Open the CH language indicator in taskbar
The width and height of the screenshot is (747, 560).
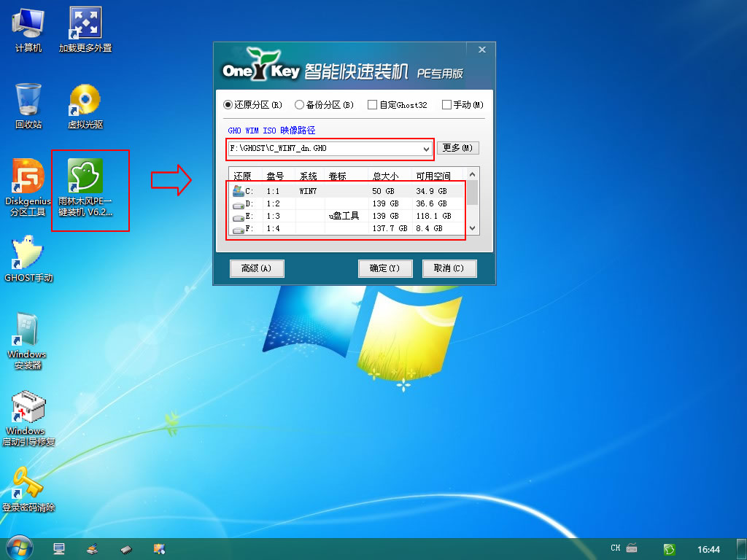point(615,547)
